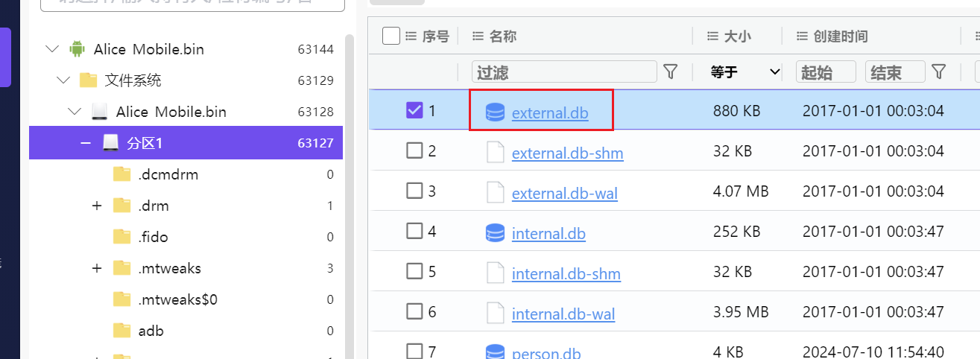This screenshot has height=359, width=980.
Task: Click the filter funnel icon beside name filter
Action: 671,72
